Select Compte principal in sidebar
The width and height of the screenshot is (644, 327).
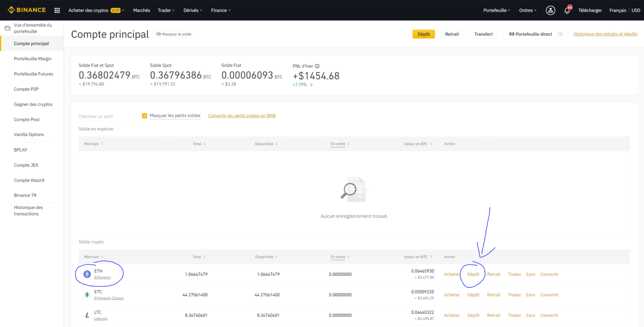coord(31,44)
